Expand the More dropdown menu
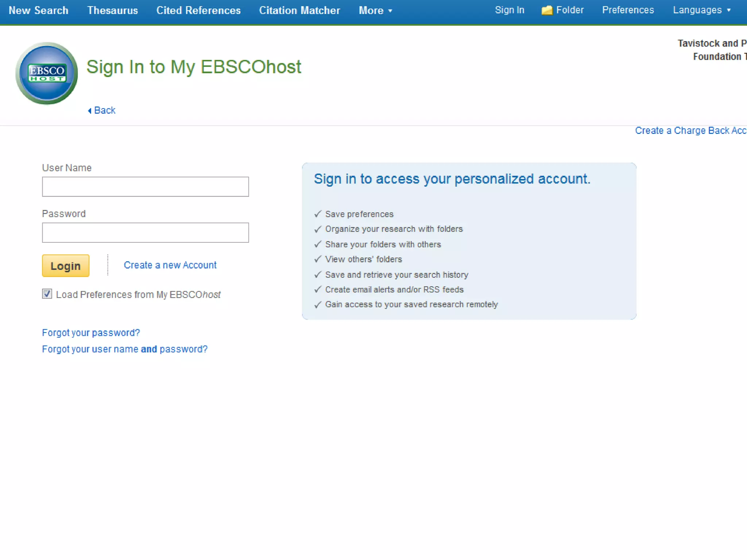 (375, 11)
